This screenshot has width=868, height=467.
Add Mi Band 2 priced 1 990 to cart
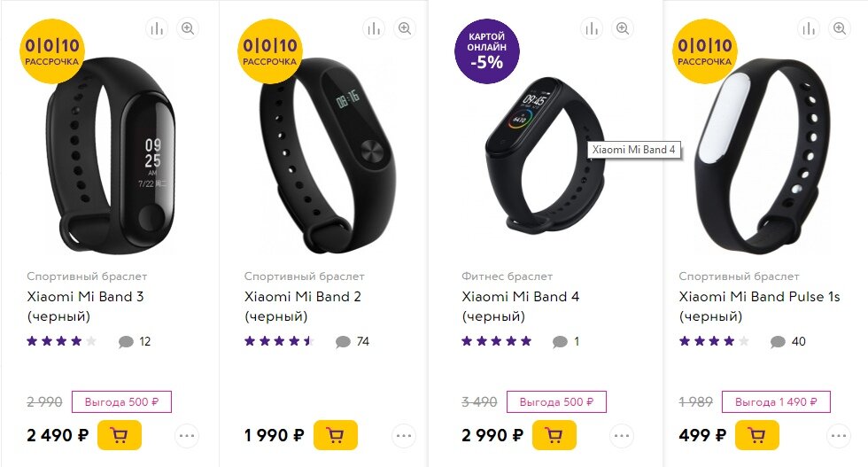point(336,435)
